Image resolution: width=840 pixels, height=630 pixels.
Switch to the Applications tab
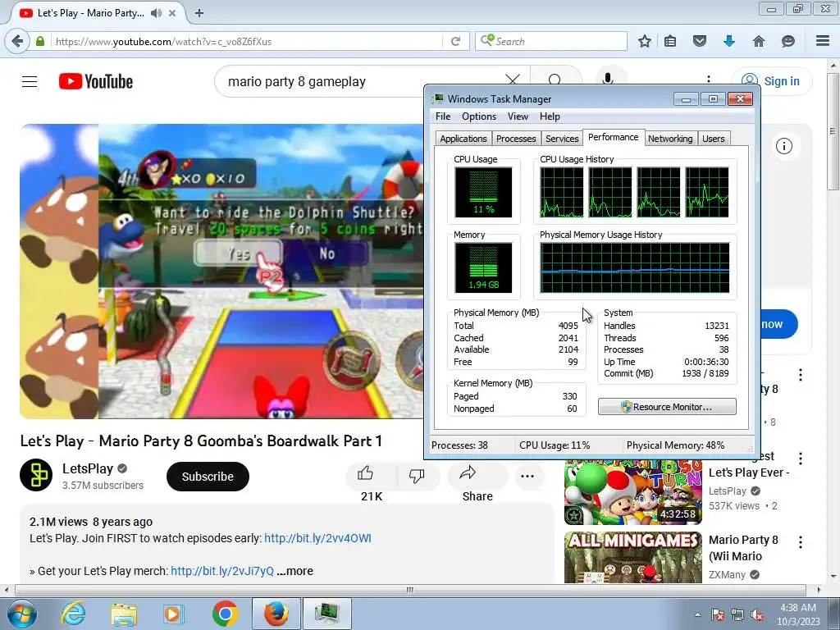pos(463,138)
